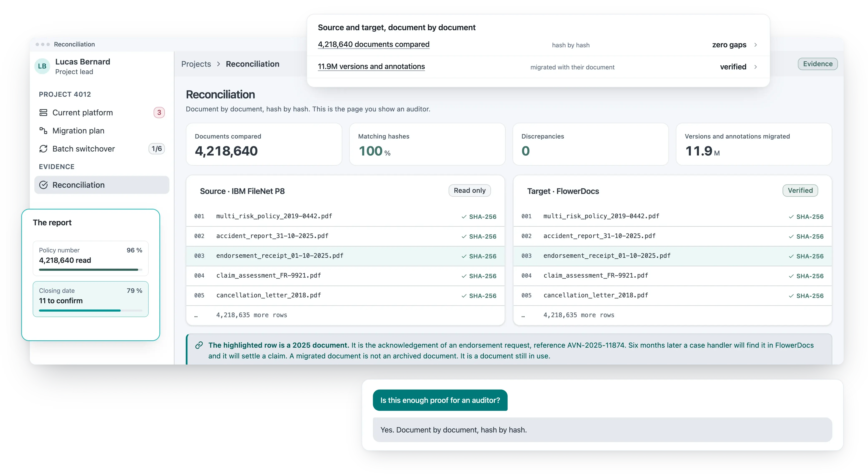Click the checkmark on source row 003 endorsement_receipt
Image resolution: width=868 pixels, height=475 pixels.
pos(464,256)
